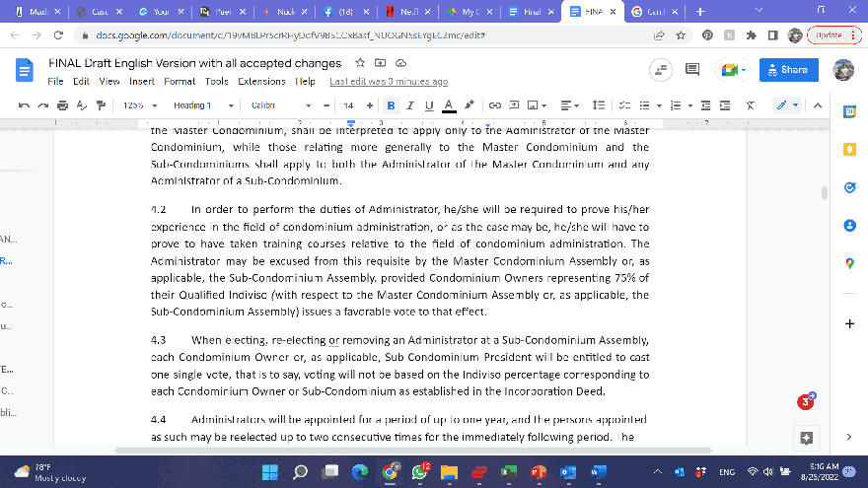Increase font size with plus button
This screenshot has height=488, width=868.
370,105
